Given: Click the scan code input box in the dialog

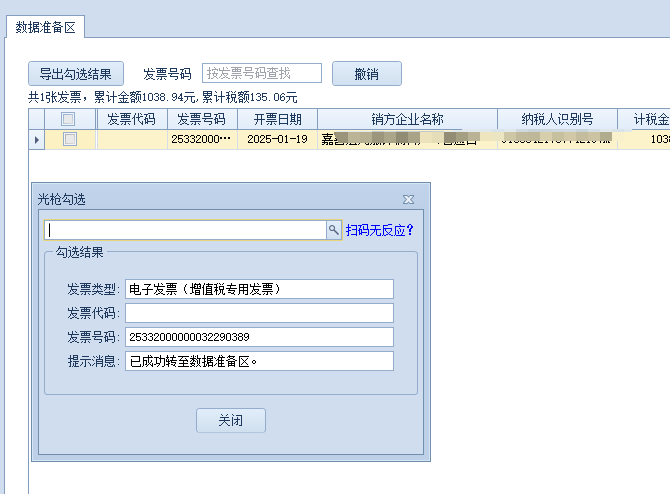Looking at the screenshot, I should [x=185, y=230].
